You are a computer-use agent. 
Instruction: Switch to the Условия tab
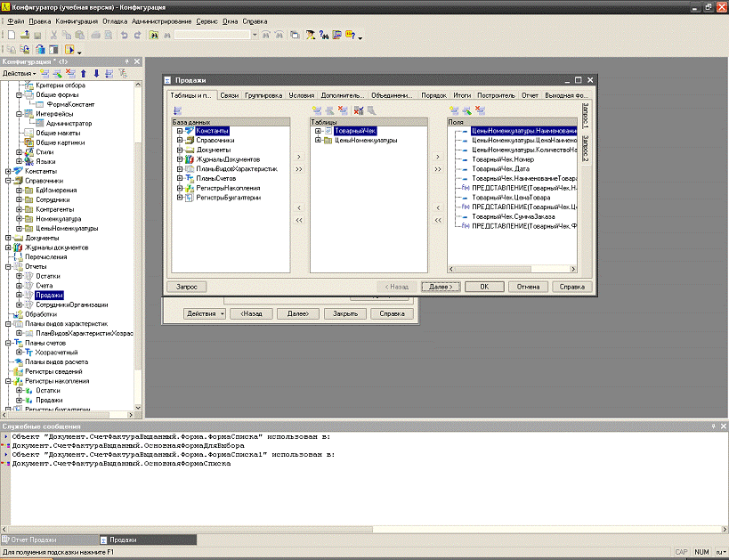[x=302, y=95]
